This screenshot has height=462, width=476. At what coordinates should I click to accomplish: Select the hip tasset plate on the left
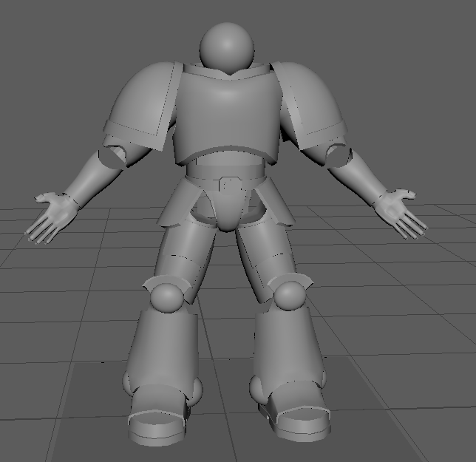pos(180,203)
